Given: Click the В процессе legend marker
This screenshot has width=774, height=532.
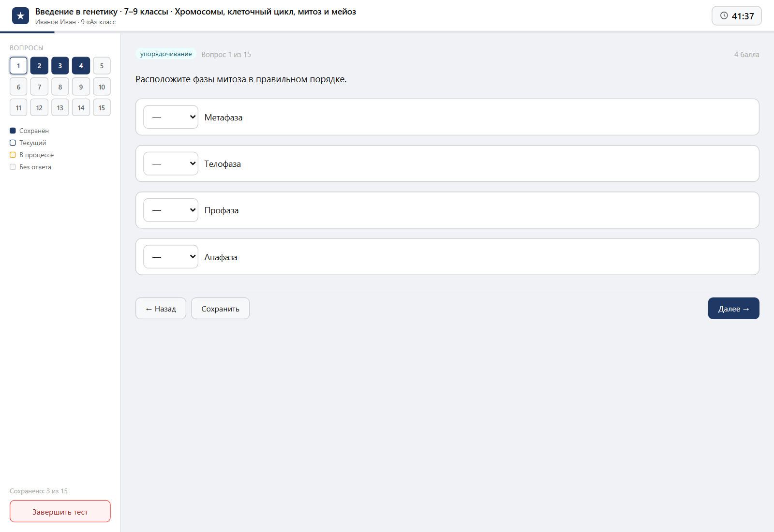Looking at the screenshot, I should pos(13,155).
